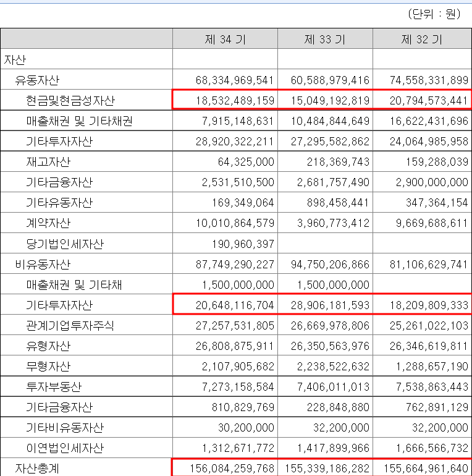Image resolution: width=472 pixels, height=476 pixels.
Task: Click the 제 32 기 column header
Action: point(422,39)
